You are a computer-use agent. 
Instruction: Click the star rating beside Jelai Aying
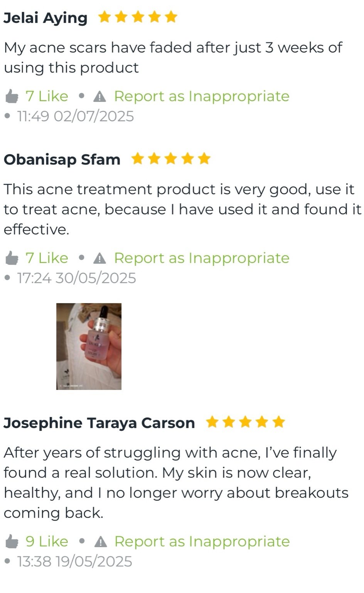(138, 17)
